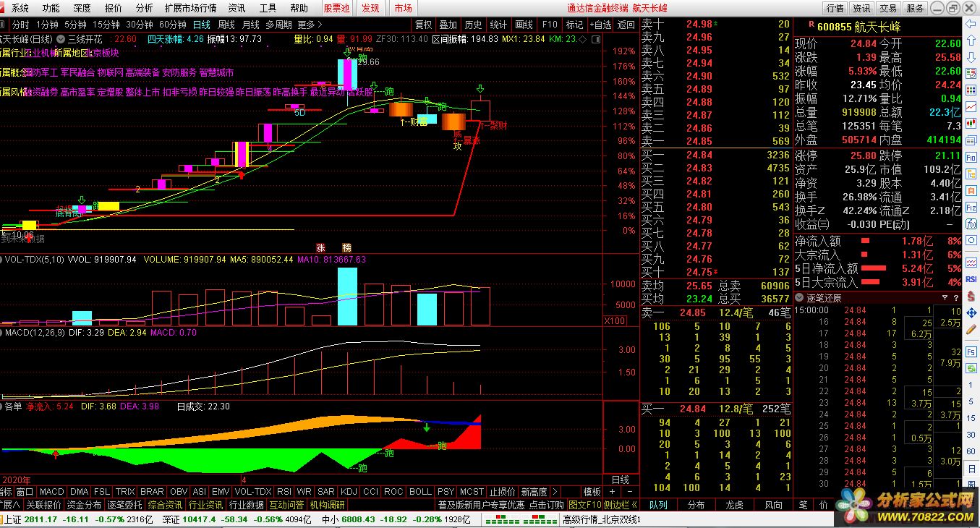
Task: Open the 模板 template selector
Action: 592,491
